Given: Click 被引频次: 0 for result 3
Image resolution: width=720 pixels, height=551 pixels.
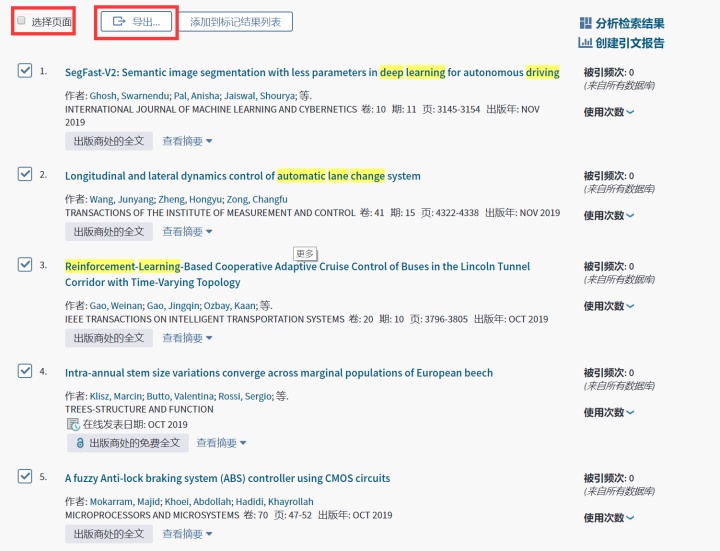Looking at the screenshot, I should point(609,266).
